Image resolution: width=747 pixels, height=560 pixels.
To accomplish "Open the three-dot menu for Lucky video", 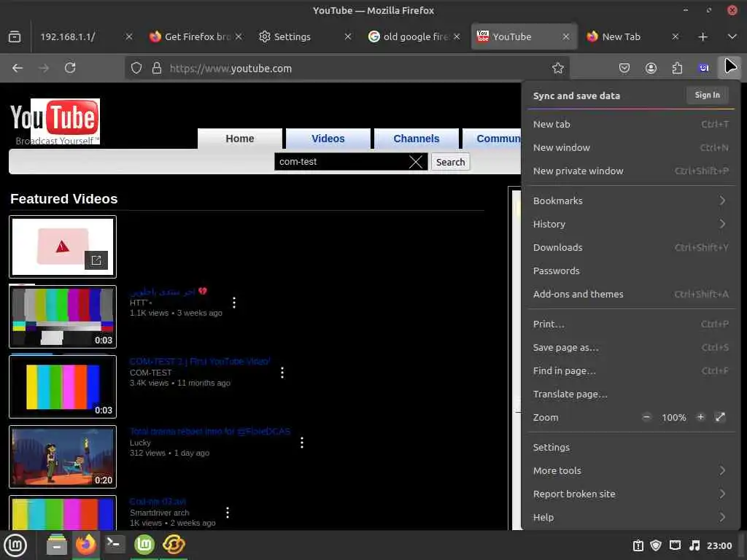I will point(301,443).
